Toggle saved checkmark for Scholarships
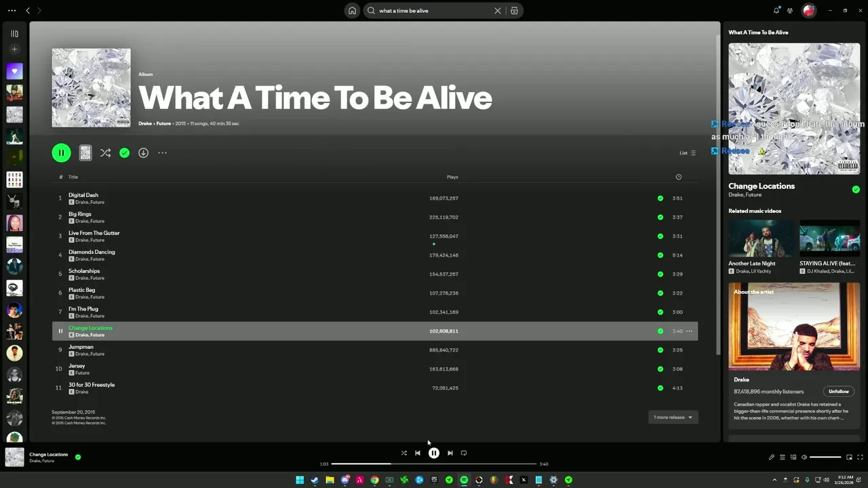The width and height of the screenshot is (868, 488). tap(660, 274)
